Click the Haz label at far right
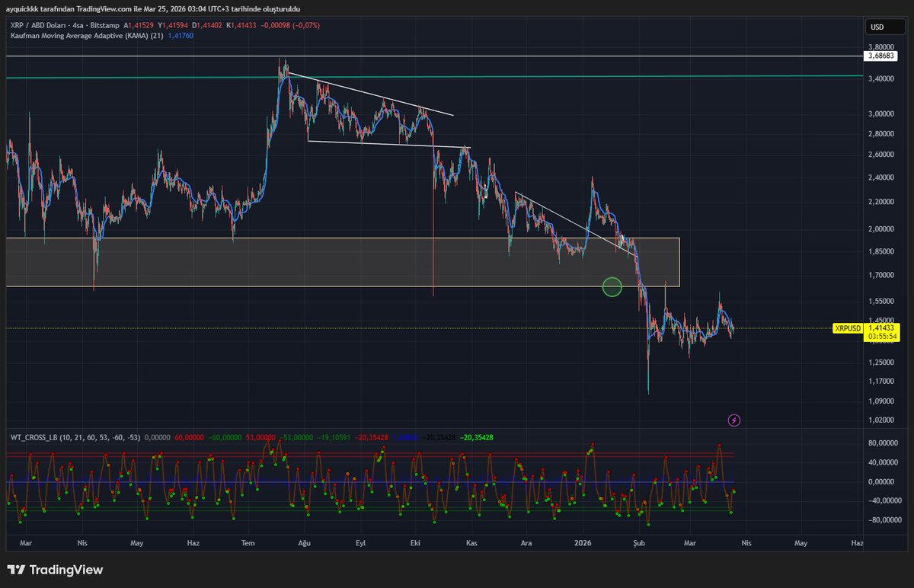Viewport: 914px width, 588px height. pos(857,543)
